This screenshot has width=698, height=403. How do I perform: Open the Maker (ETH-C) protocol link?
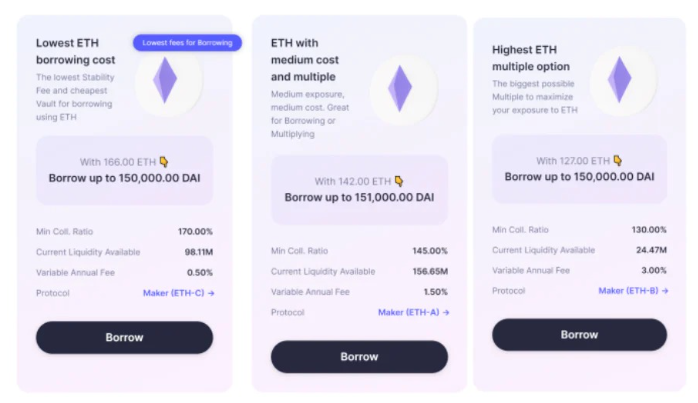tap(179, 293)
